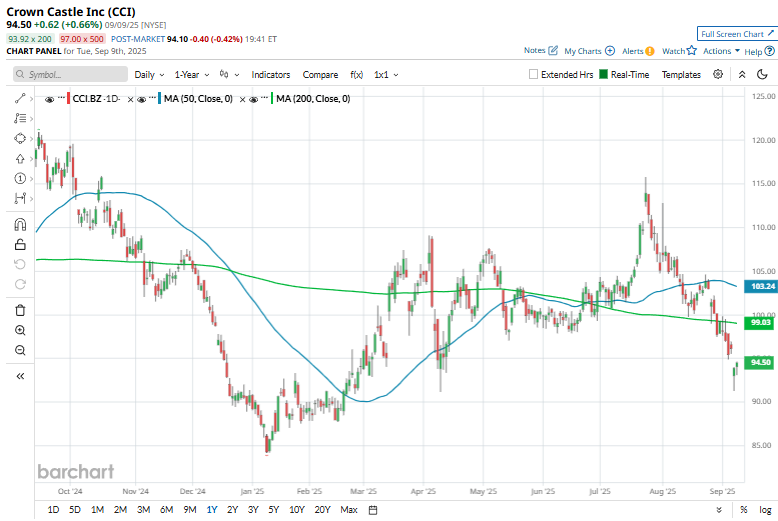778x521 pixels.
Task: Select the 1D time range
Action: click(x=53, y=510)
